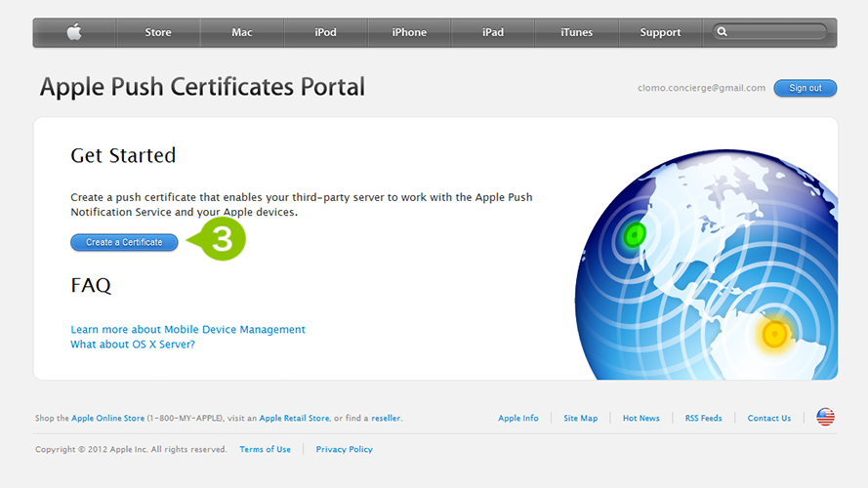
Task: Follow the Apple Online Store link
Action: tap(108, 419)
